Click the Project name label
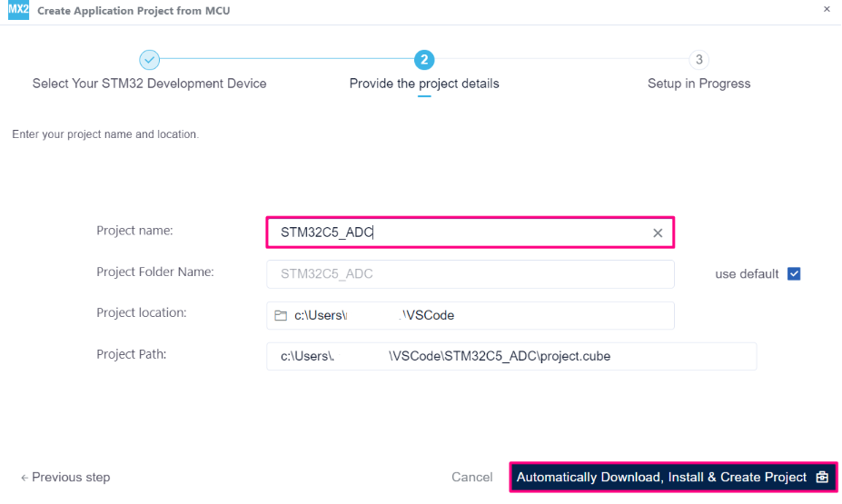The image size is (842, 504). pos(134,231)
